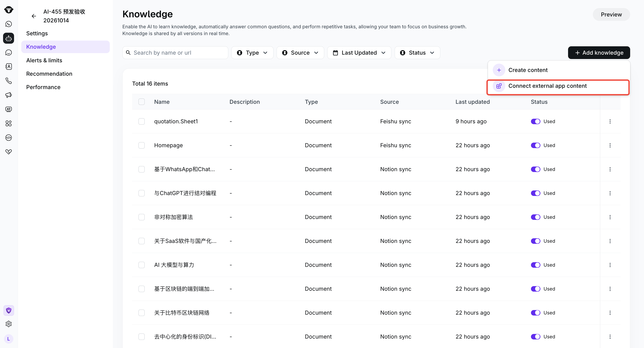
Task: Open the megaphone broadcast icon
Action: (9, 95)
